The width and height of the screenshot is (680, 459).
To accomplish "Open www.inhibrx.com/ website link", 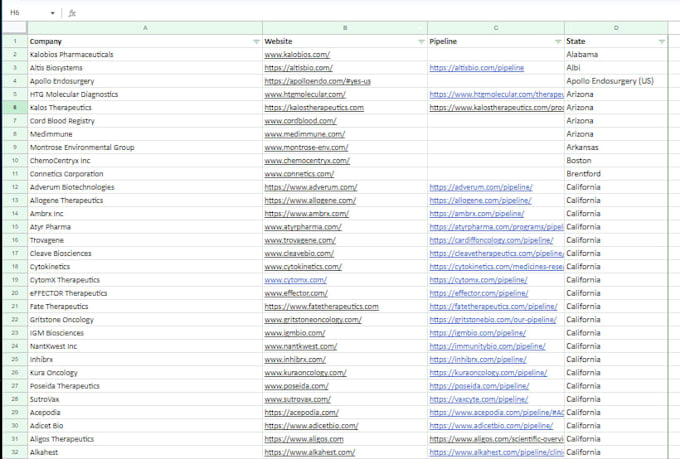I will click(295, 359).
